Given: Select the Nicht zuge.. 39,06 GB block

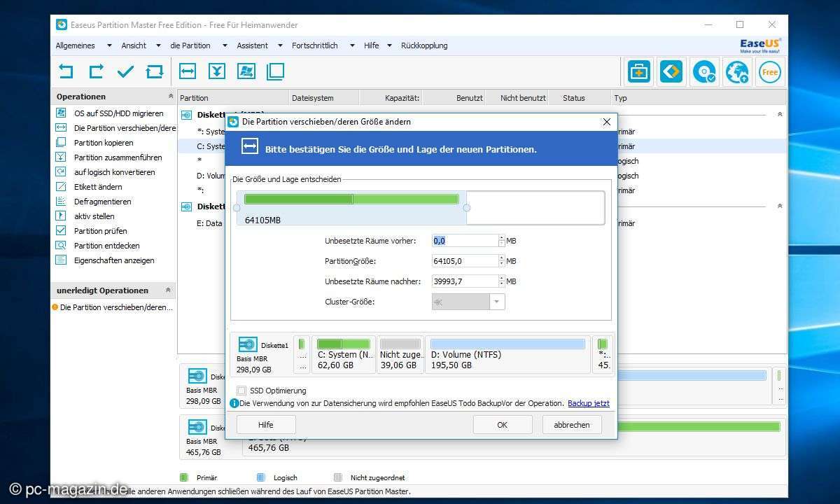Looking at the screenshot, I should pyautogui.click(x=400, y=354).
